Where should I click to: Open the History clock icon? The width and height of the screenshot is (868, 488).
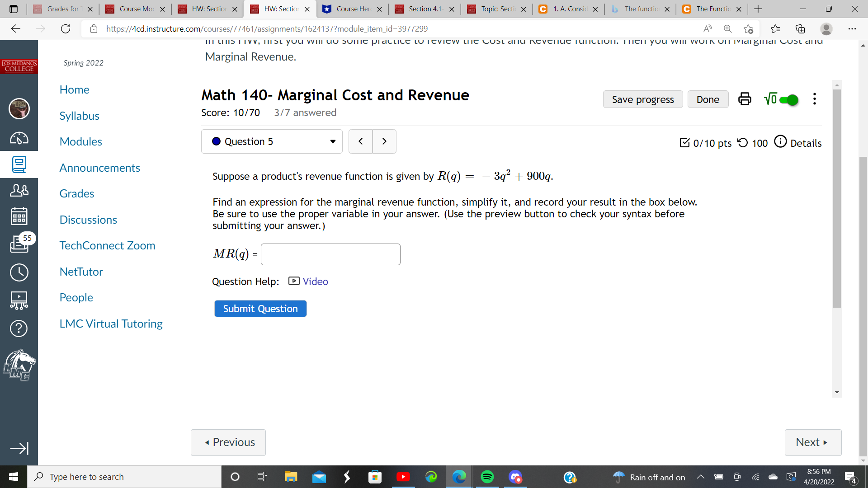click(x=19, y=272)
